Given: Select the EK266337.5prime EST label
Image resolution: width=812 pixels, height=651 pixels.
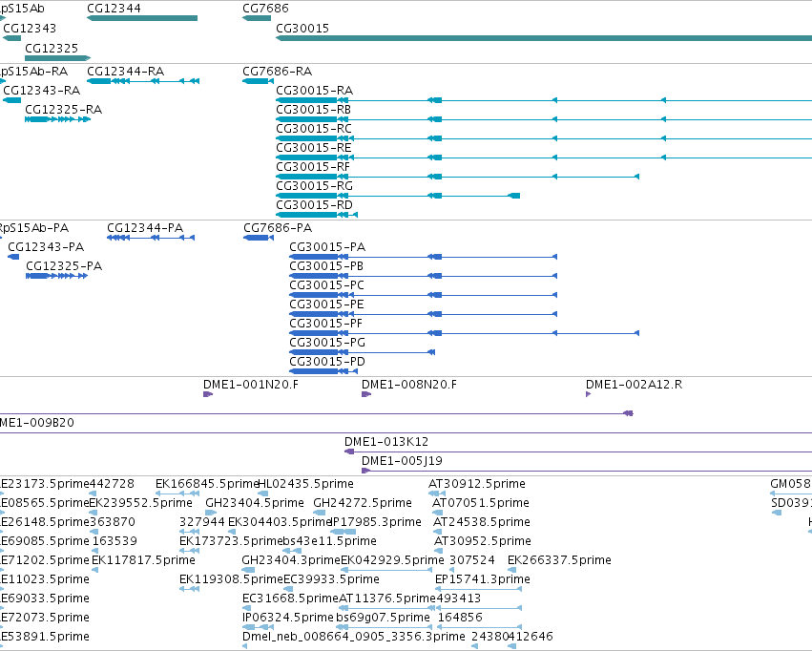Looking at the screenshot, I should (559, 561).
